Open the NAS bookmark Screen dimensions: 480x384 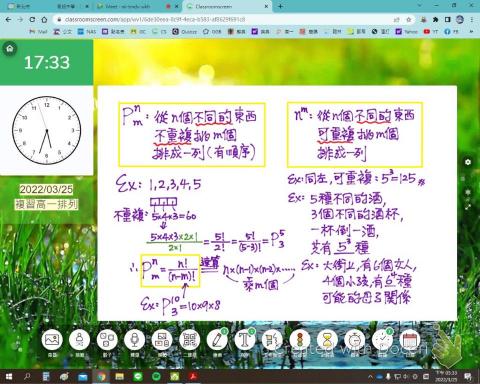87,31
